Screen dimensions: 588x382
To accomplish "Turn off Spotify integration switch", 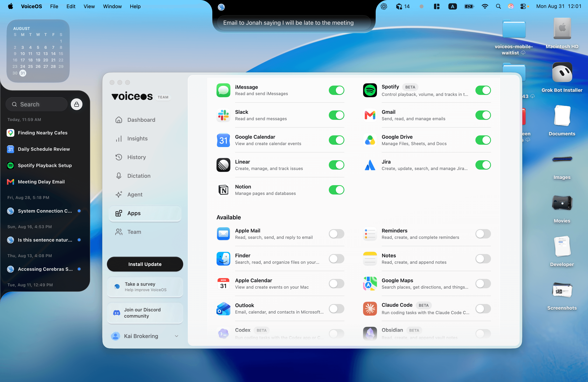I will click(x=483, y=90).
